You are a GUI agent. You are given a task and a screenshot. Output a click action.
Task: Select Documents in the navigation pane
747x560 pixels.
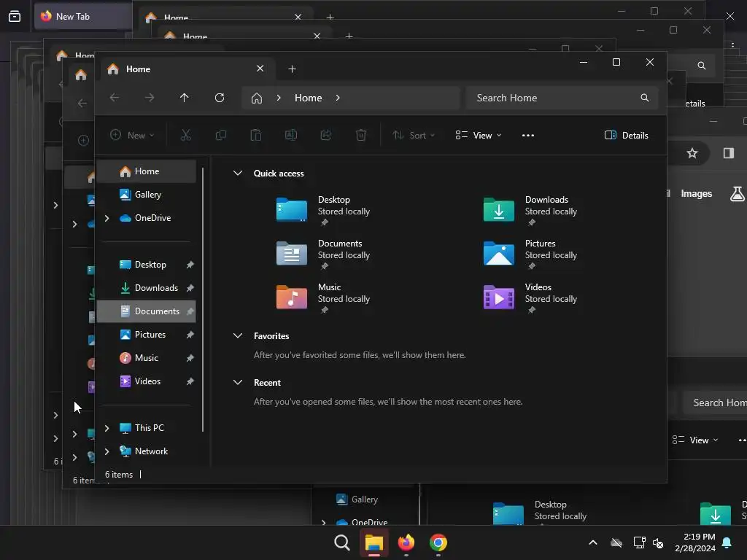point(146,311)
